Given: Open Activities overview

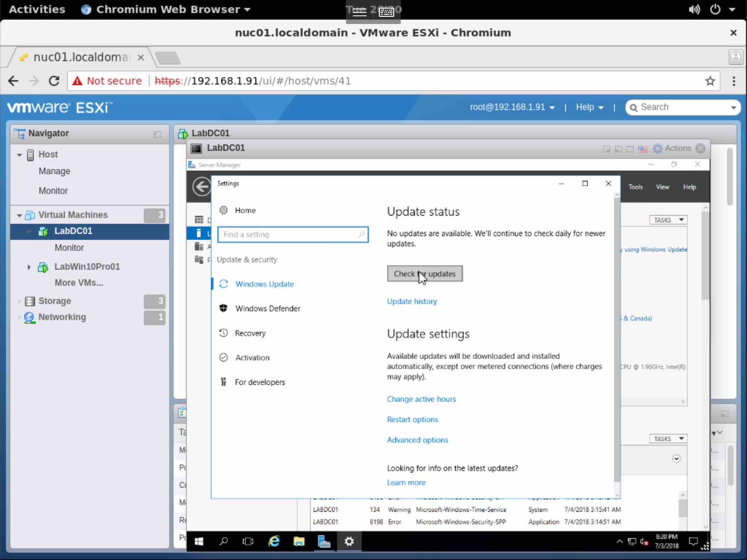Looking at the screenshot, I should coord(37,9).
